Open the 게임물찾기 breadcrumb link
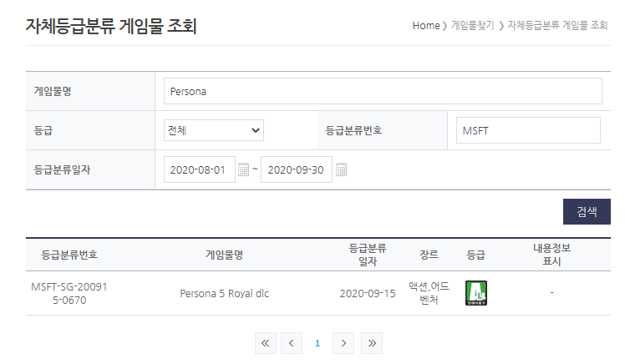The image size is (625, 364). click(473, 26)
